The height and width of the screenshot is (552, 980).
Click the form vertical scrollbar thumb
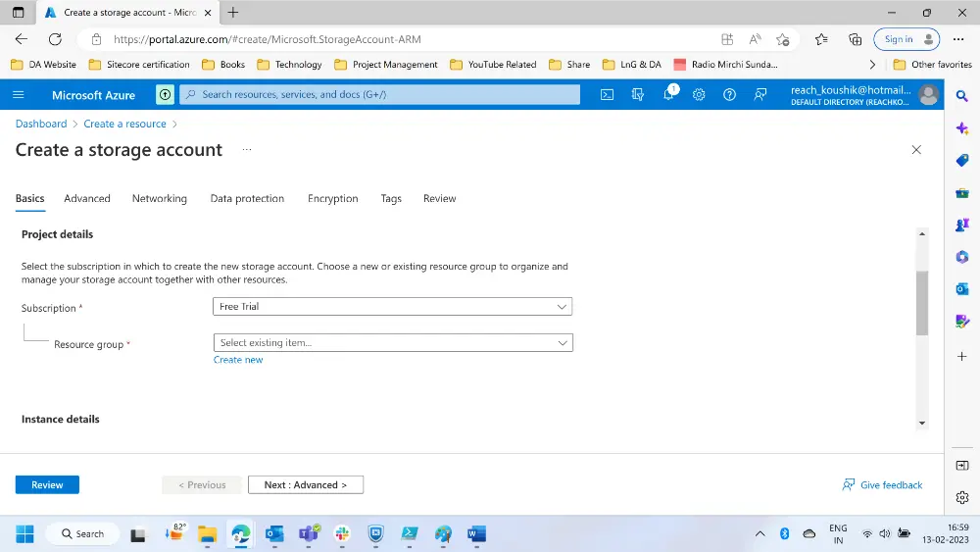click(922, 303)
